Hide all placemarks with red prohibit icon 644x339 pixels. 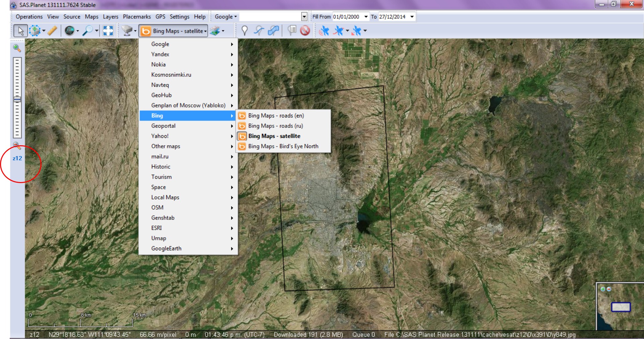[305, 31]
